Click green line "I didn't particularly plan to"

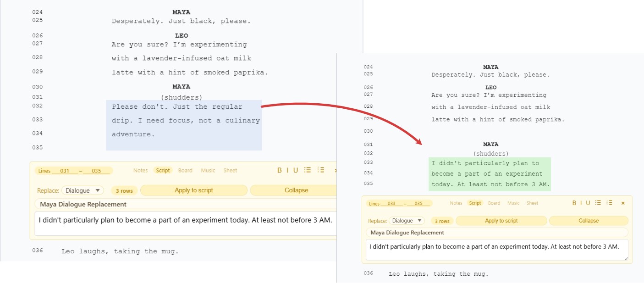tap(485, 163)
